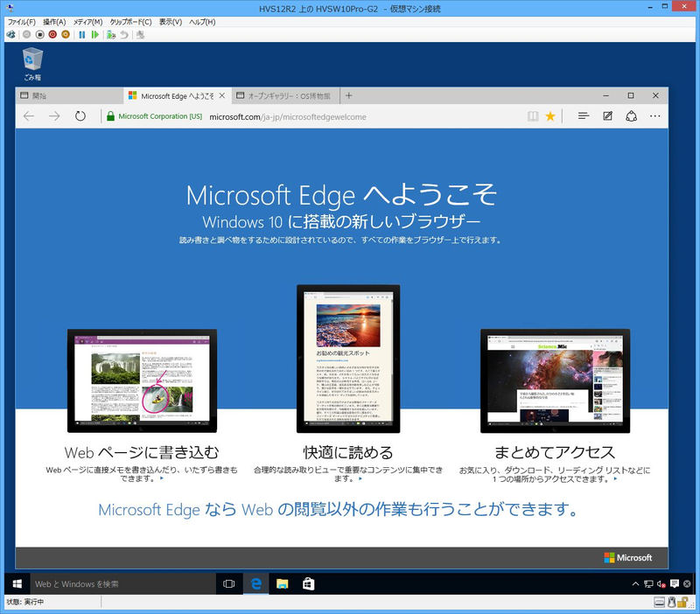Click the microsoft.com address bar URL
The width and height of the screenshot is (700, 614).
pyautogui.click(x=288, y=117)
